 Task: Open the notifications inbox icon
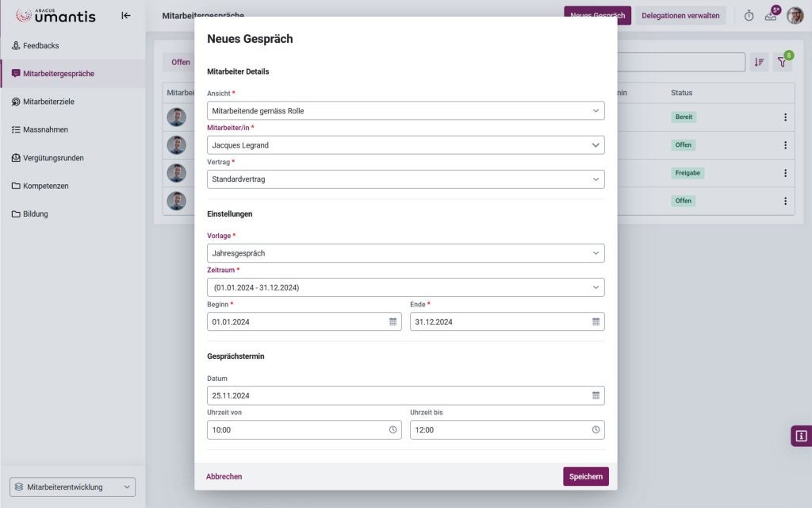[771, 15]
